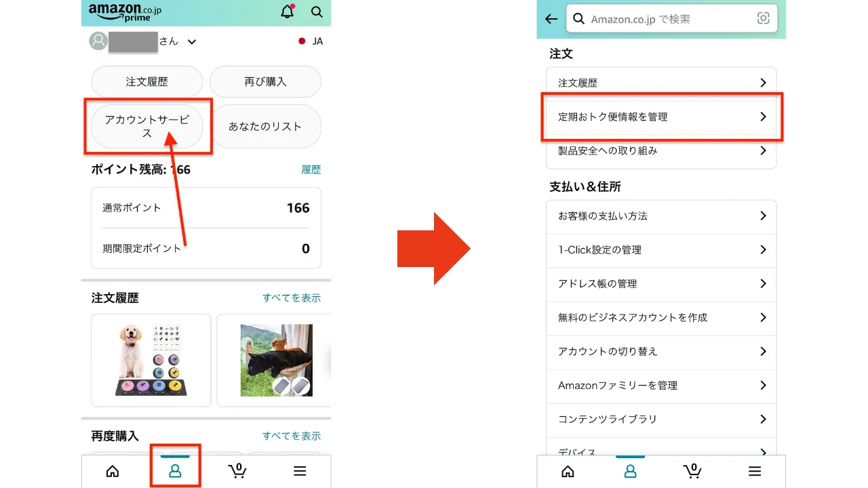Viewport: 868px width, 488px height.
Task: Open the hamburger menu icon
Action: tap(300, 470)
